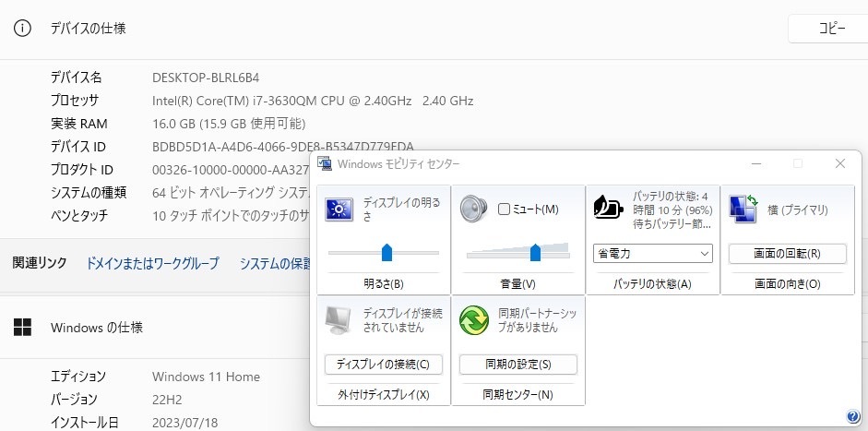Click the 64 ビット system type value
Image resolution: width=868 pixels, height=431 pixels.
(x=231, y=193)
